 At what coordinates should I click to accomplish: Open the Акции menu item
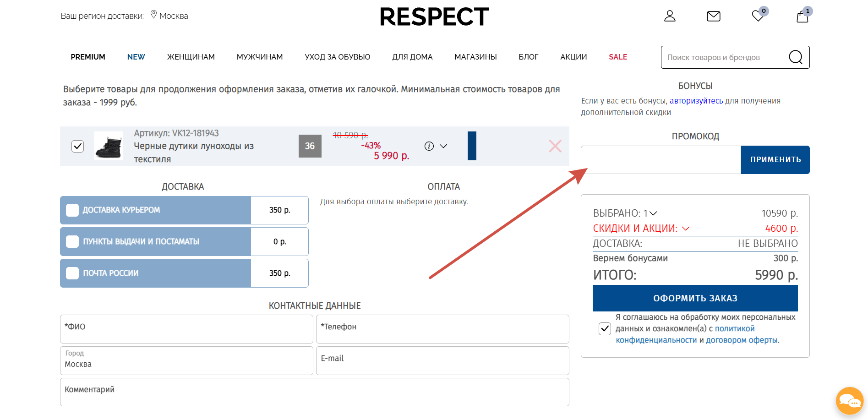tap(573, 57)
